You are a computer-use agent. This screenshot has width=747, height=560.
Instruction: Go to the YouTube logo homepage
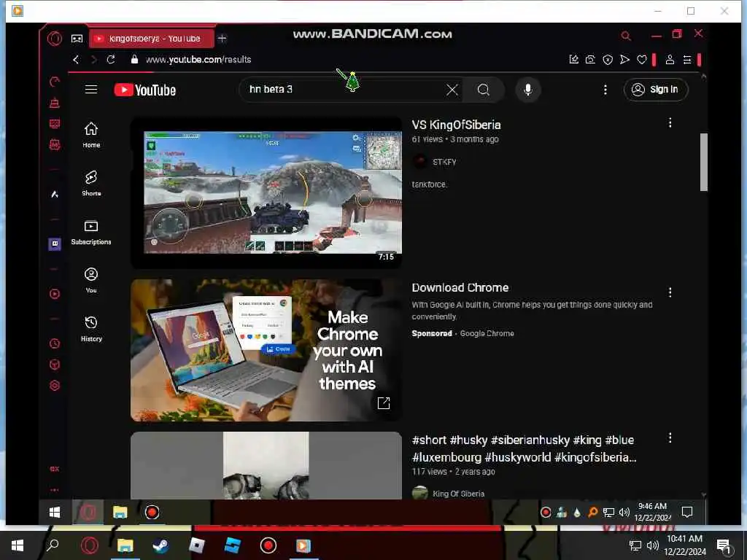[x=145, y=90]
